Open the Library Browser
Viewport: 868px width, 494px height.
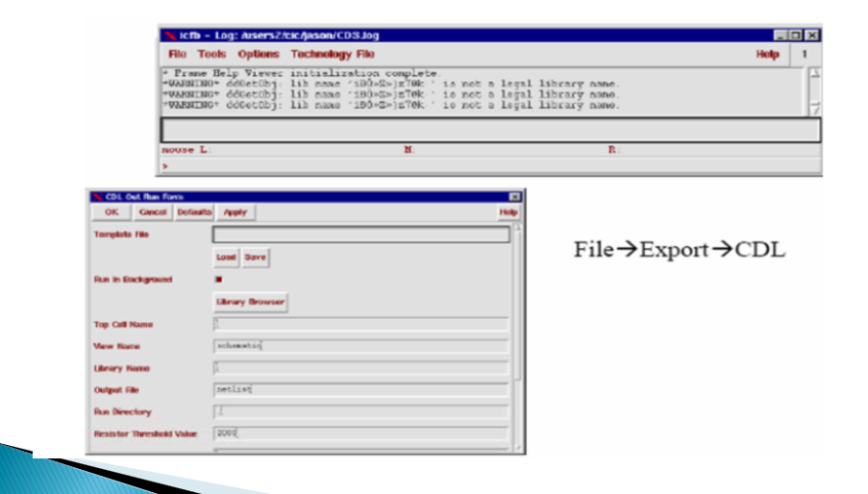[x=250, y=302]
